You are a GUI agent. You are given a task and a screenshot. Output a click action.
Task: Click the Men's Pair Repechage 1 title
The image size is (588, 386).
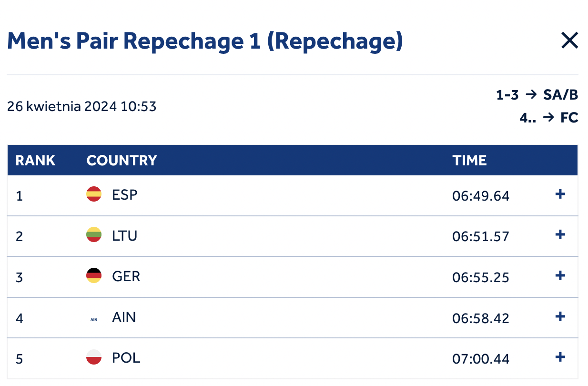point(205,41)
